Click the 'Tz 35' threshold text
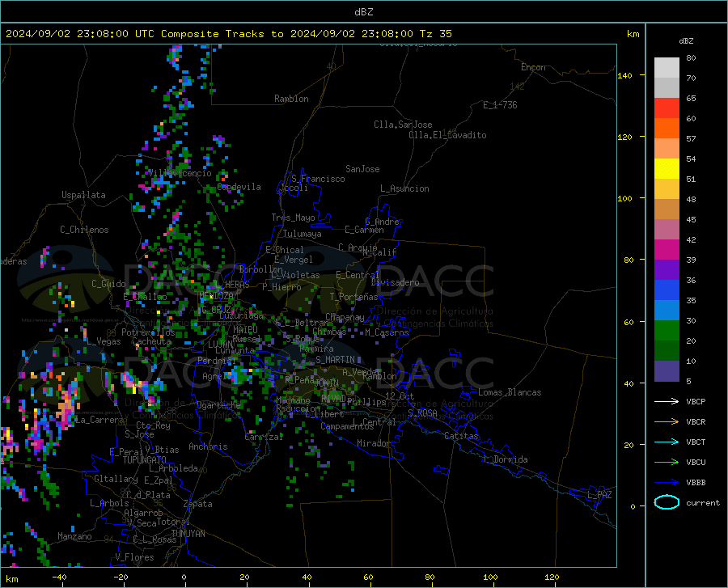Screen dimensions: 728x588 coord(436,34)
